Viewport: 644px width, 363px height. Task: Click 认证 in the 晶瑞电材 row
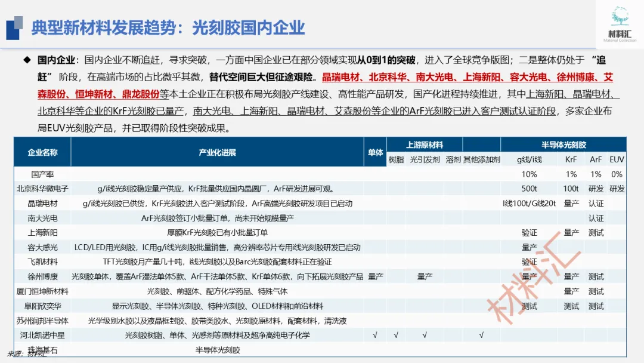click(596, 204)
